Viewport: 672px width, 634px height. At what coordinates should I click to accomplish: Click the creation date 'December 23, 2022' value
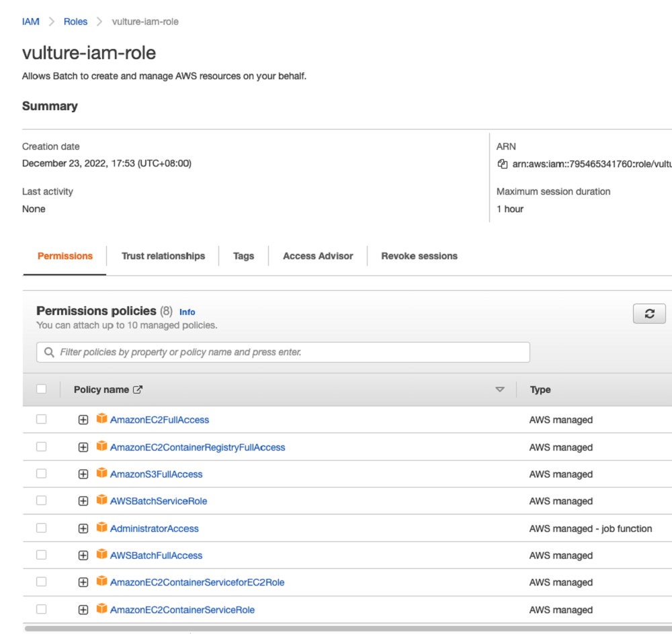click(107, 163)
